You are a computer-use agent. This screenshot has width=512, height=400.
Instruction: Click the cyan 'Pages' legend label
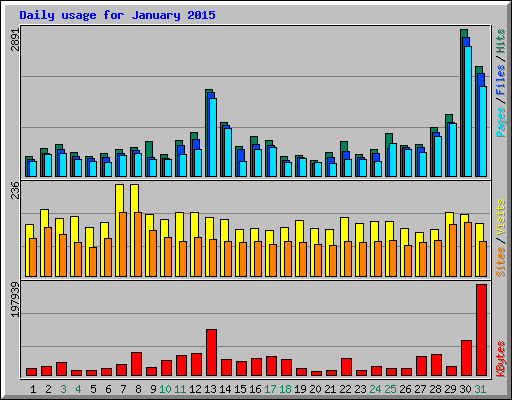pos(501,122)
